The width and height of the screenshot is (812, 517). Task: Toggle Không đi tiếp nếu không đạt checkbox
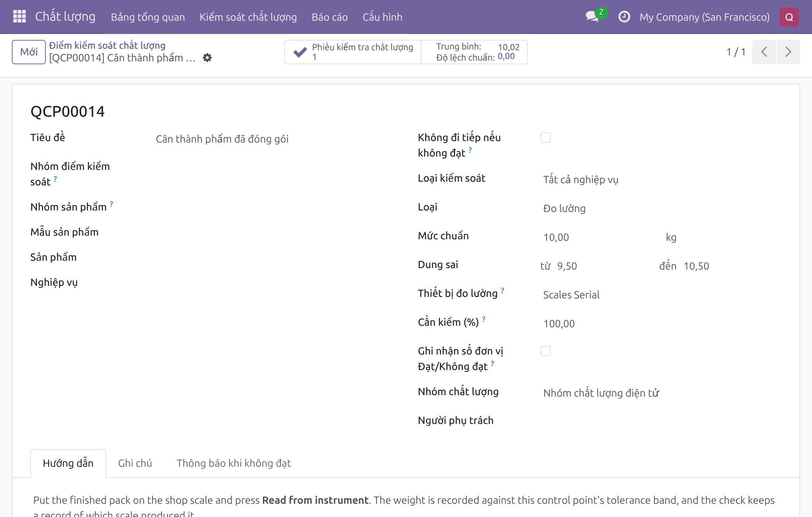(546, 137)
